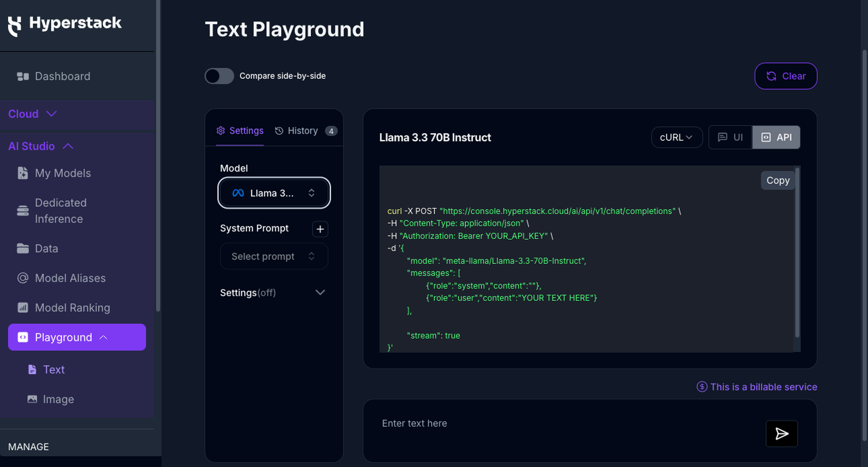The height and width of the screenshot is (467, 868).
Task: Click the Model Ranking chart icon
Action: pyautogui.click(x=23, y=307)
